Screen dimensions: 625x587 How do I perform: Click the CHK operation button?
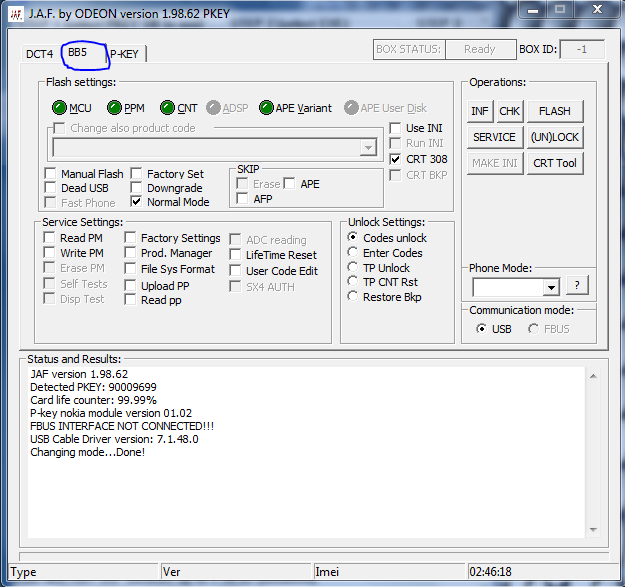click(510, 111)
